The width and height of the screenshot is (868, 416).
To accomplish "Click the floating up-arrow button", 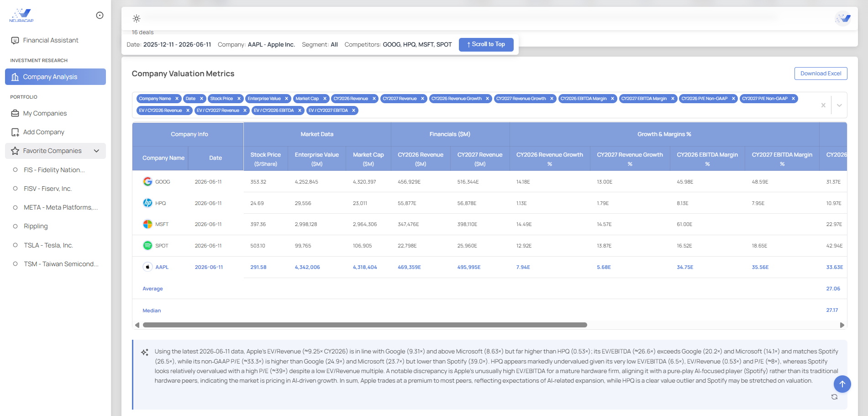I will [842, 384].
